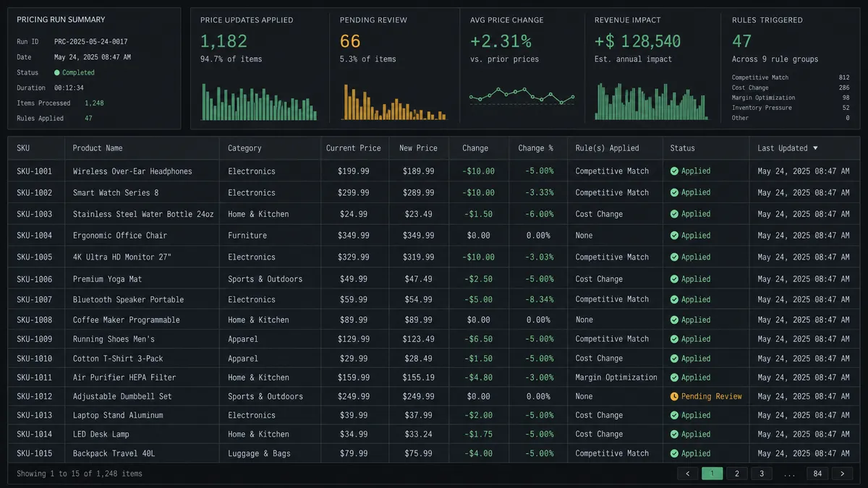Click the +$ 128,540 revenue value

coord(638,41)
